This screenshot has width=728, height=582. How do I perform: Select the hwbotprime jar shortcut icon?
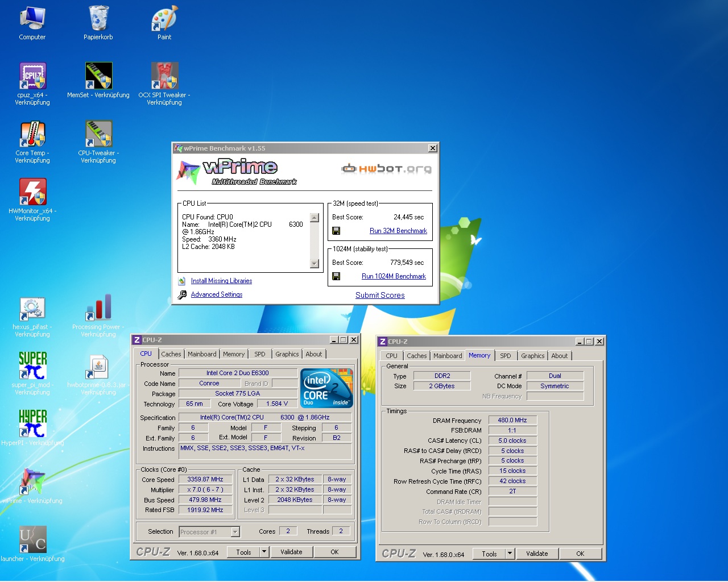[x=98, y=366]
